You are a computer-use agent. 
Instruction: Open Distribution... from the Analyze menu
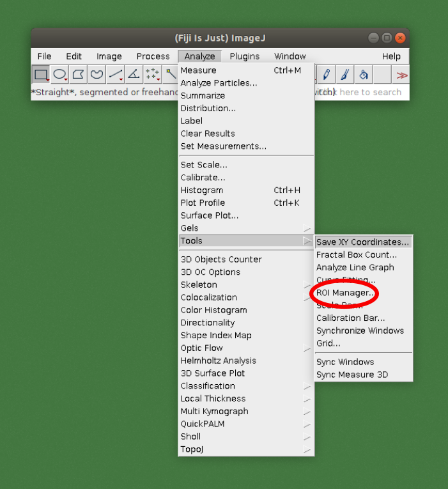pos(246,108)
